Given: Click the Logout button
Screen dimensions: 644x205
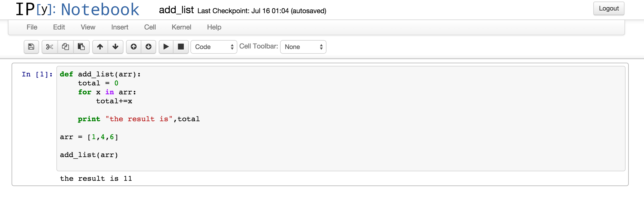Looking at the screenshot, I should [609, 8].
